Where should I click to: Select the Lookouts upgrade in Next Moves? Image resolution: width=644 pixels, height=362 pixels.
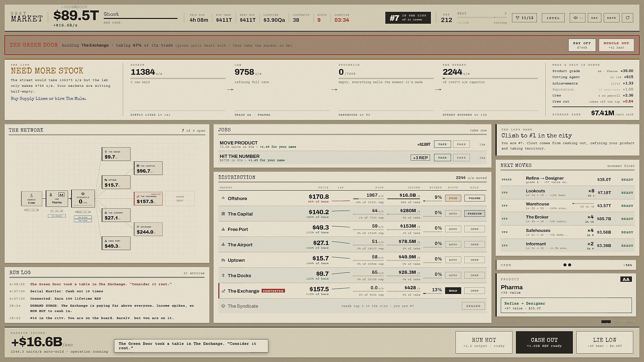(x=567, y=193)
